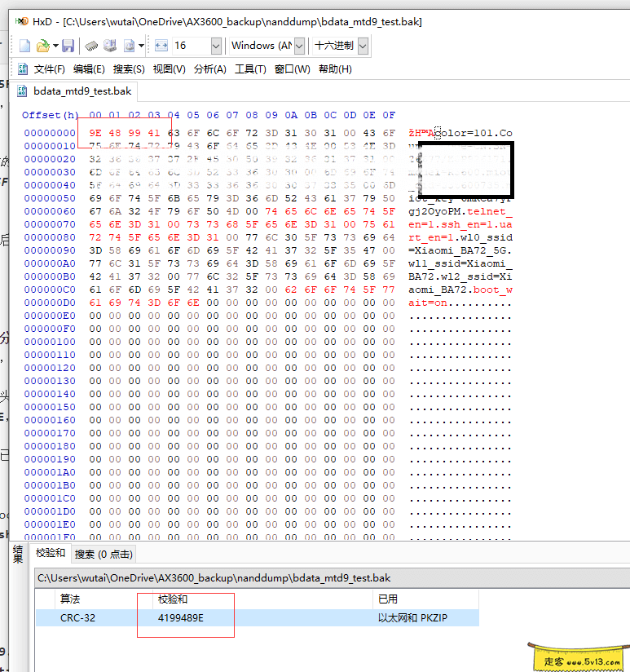
Task: Click decoded text '=Xiaomi_BA72_5G.'
Action: [460, 250]
